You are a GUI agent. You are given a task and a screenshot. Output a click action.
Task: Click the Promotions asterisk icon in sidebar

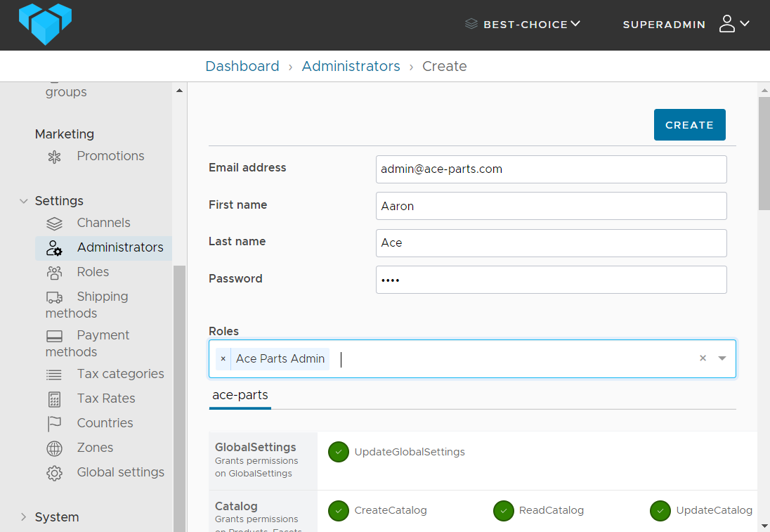(x=54, y=157)
